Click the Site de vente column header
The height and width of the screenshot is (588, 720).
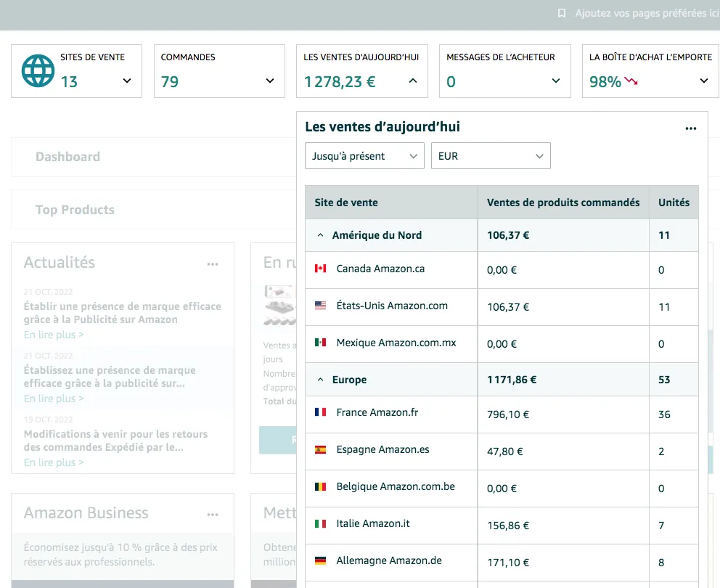346,203
